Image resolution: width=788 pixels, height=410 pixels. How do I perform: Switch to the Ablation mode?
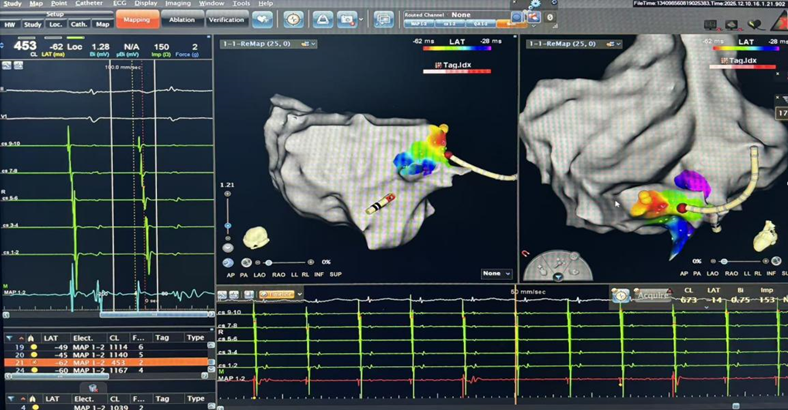(x=182, y=19)
